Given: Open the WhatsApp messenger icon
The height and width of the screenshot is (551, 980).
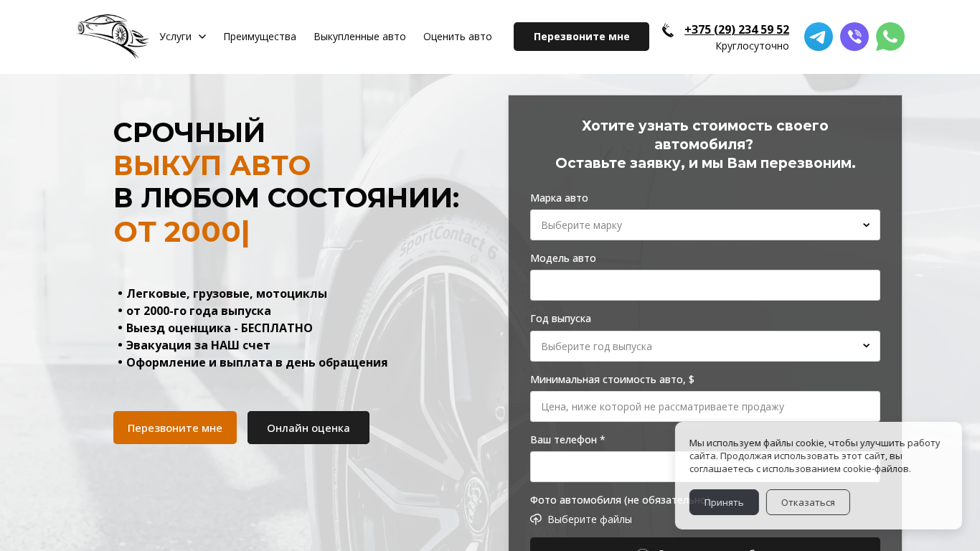Looking at the screenshot, I should point(890,37).
